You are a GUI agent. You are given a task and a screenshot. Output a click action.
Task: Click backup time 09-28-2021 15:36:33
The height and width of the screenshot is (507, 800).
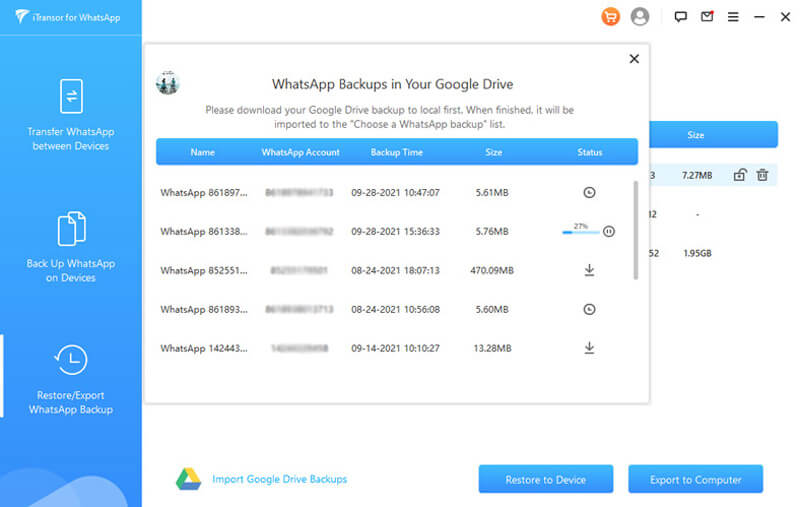click(395, 231)
